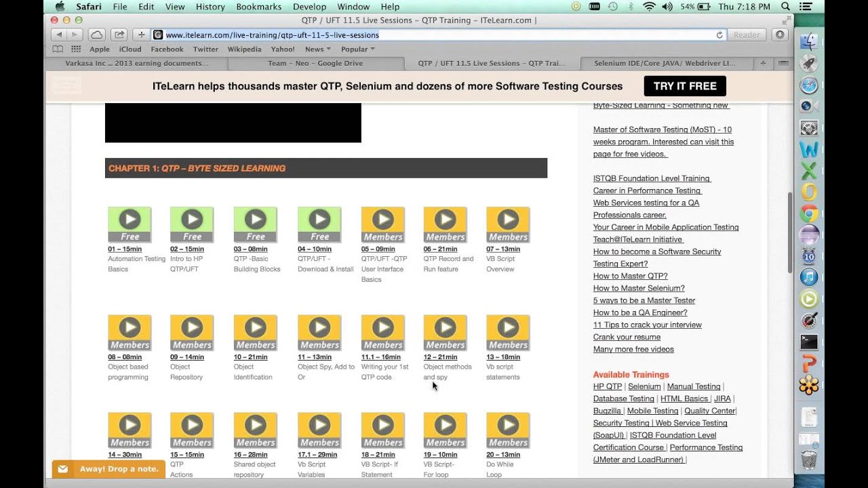Open new tab with plus at tab bar end
The image size is (868, 488).
[x=763, y=63]
